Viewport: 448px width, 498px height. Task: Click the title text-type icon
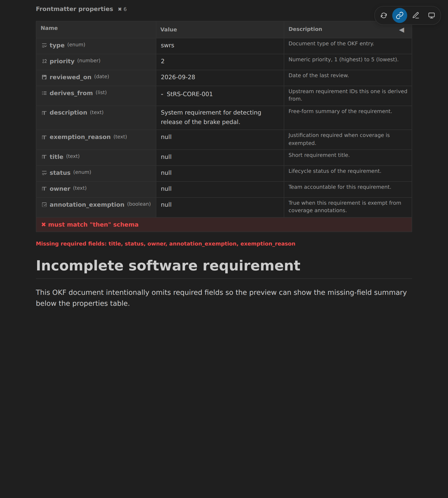point(44,157)
